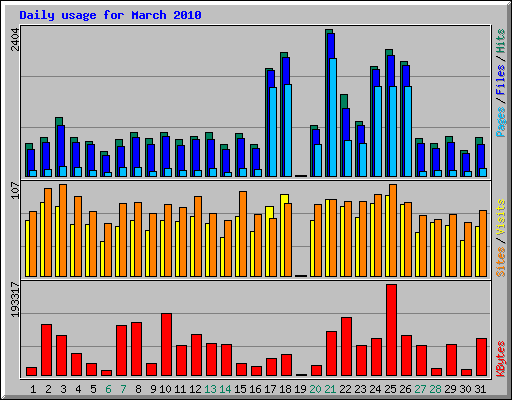The image size is (512, 400).
Task: Click the Pages legend label
Action: [x=500, y=122]
